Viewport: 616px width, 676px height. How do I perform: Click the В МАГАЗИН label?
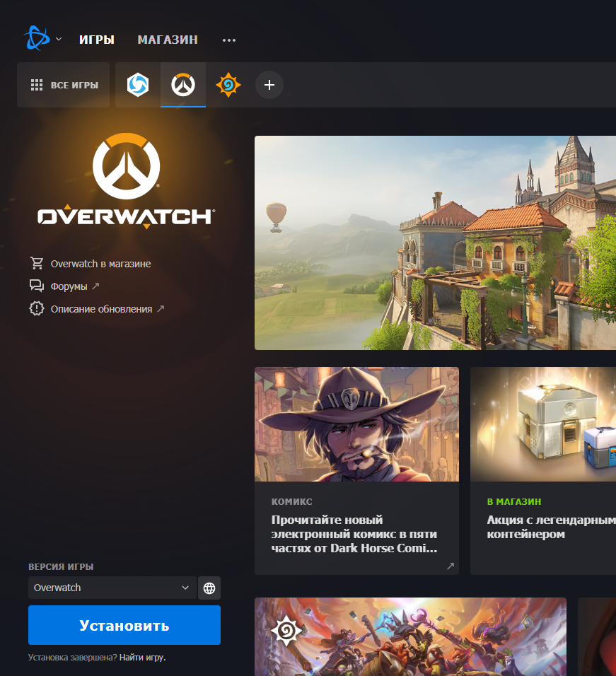click(514, 502)
